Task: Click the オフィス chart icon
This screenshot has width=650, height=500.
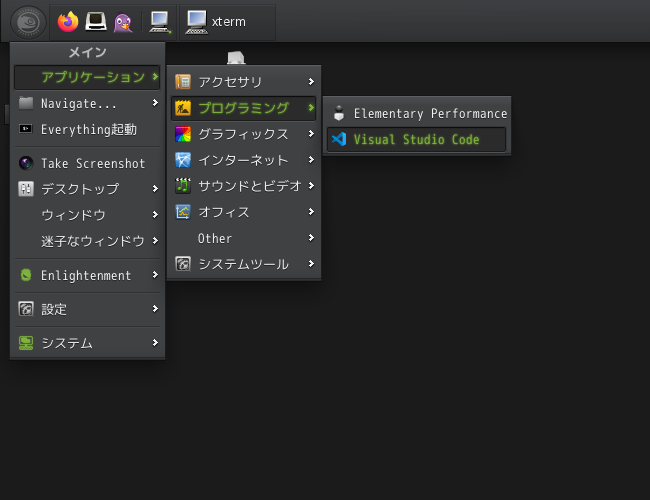Action: (183, 212)
